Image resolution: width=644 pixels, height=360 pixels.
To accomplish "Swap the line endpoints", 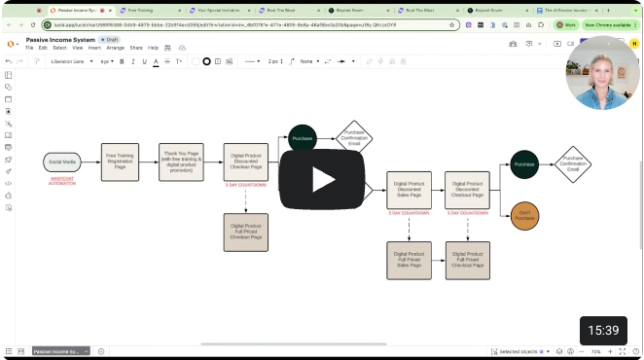I will 327,61.
